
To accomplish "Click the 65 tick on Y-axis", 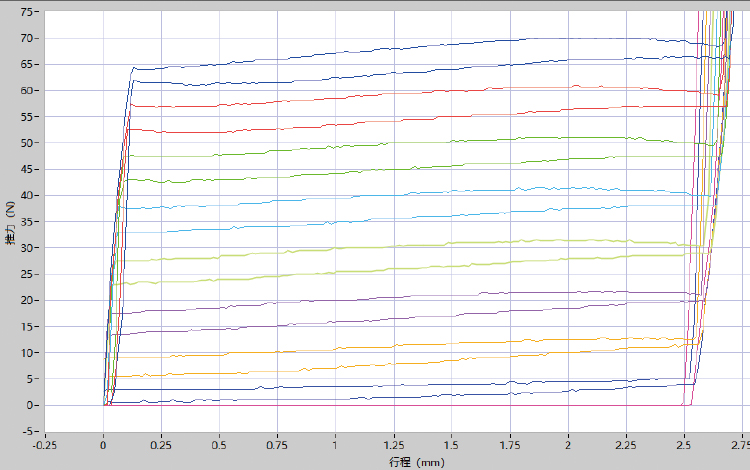I will pos(26,64).
